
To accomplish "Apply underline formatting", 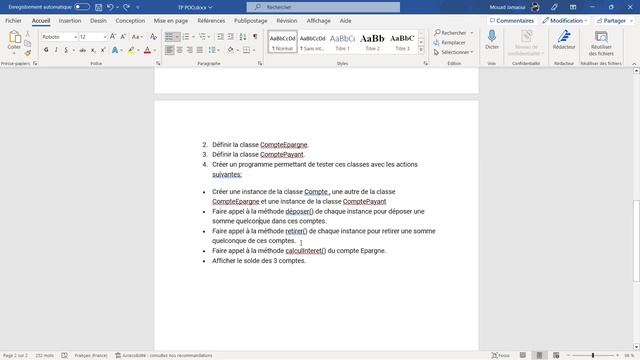I will click(66, 50).
